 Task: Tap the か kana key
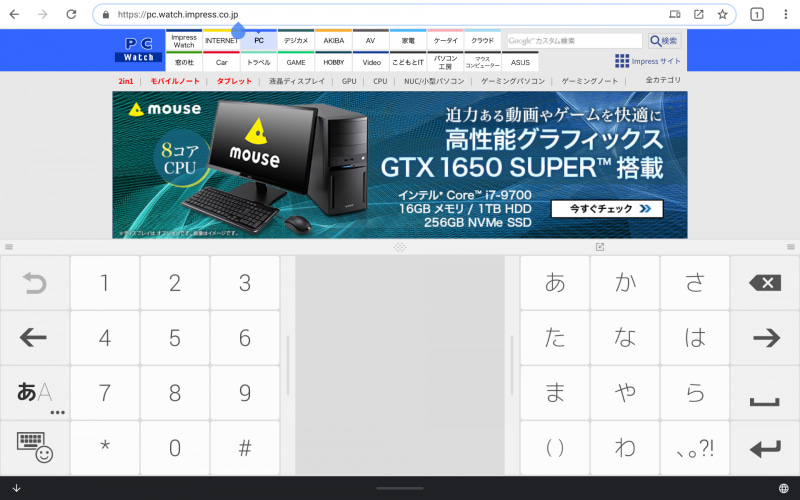click(625, 283)
